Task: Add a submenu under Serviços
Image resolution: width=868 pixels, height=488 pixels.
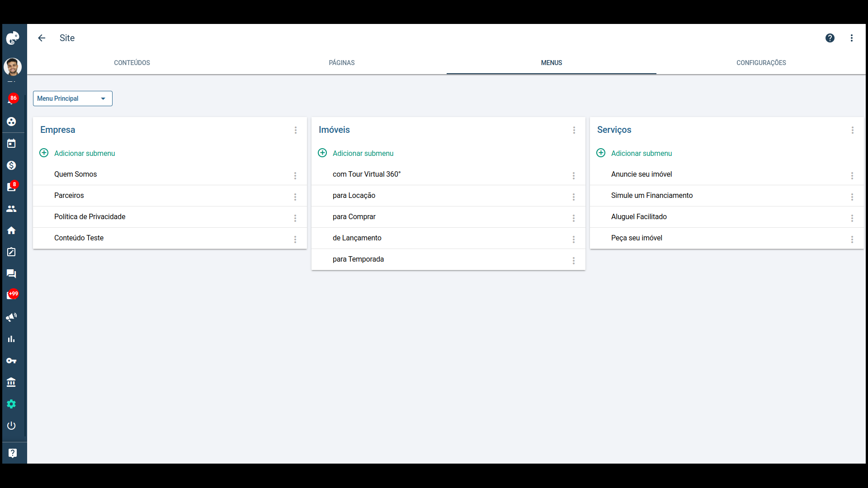Action: click(x=634, y=153)
